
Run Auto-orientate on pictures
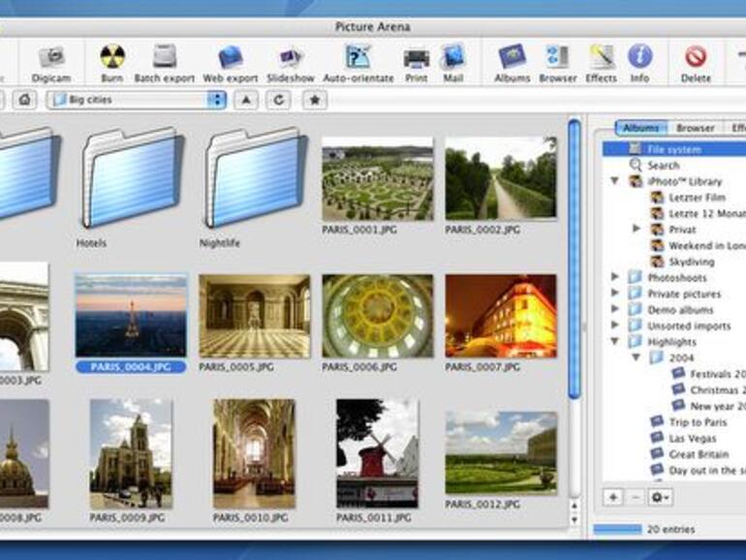[357, 58]
